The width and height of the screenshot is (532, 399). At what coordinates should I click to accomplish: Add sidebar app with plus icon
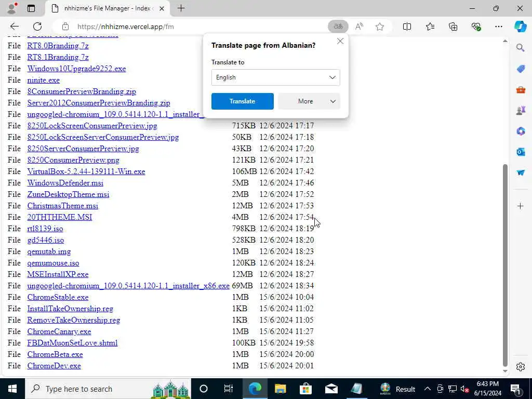[x=521, y=206]
